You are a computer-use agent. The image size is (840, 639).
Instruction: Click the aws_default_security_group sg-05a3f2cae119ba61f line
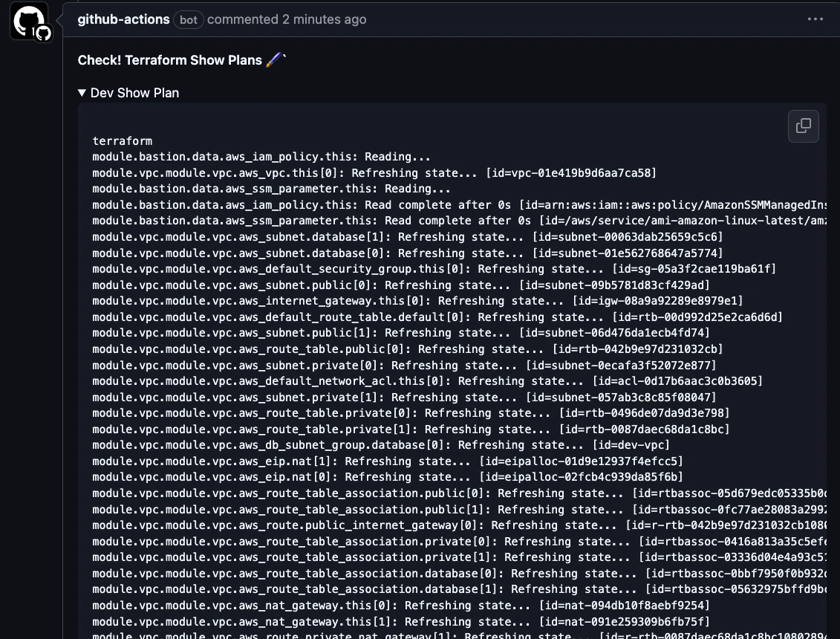(x=434, y=269)
